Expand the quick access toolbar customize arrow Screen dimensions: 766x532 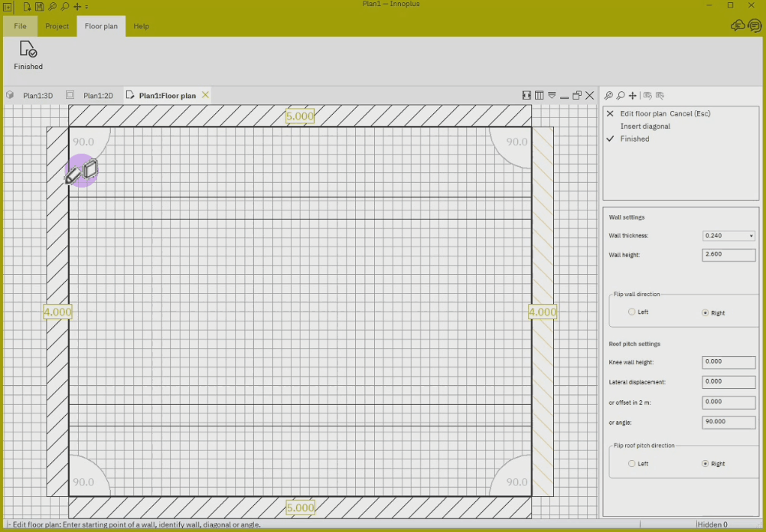tap(86, 7)
